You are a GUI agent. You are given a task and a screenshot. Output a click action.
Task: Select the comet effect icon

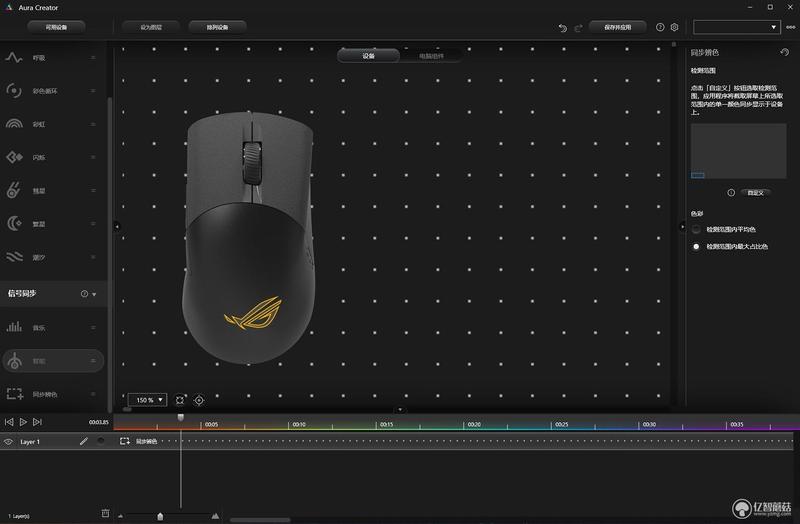[x=14, y=190]
